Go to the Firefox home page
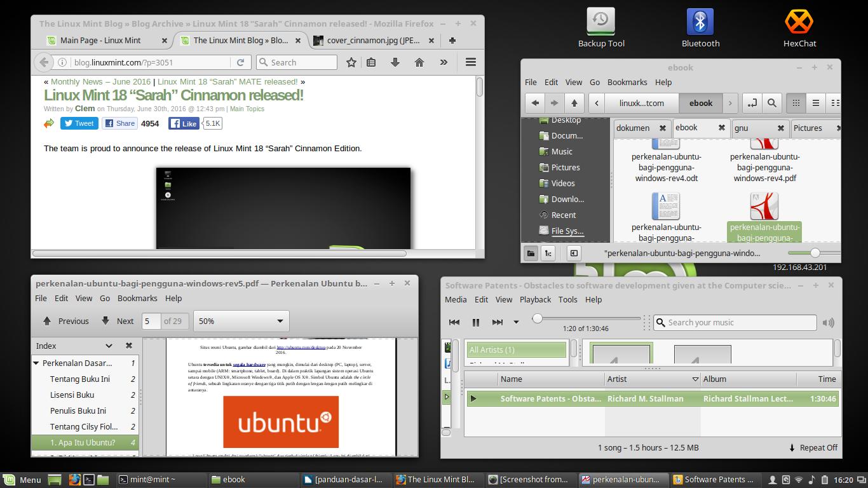This screenshot has height=488, width=868. tap(419, 62)
